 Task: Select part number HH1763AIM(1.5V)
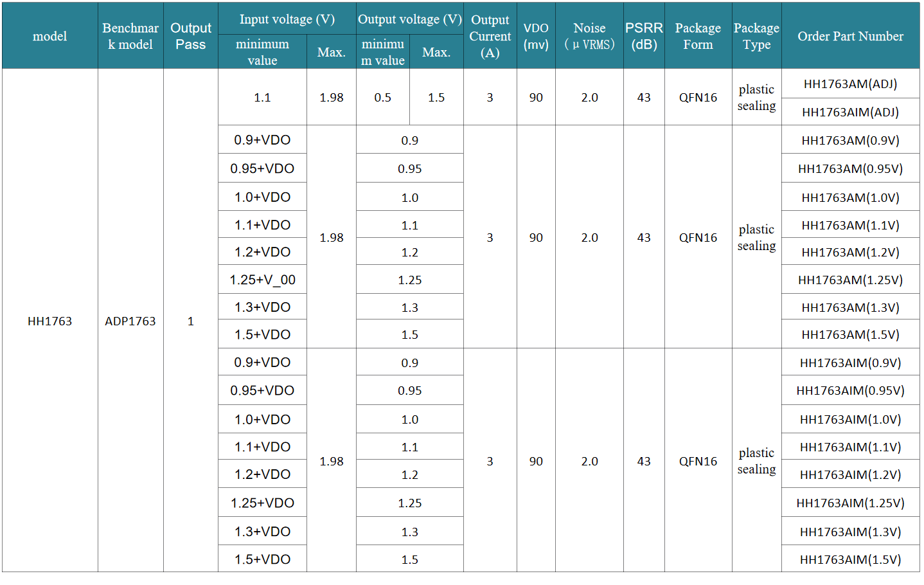[850, 559]
